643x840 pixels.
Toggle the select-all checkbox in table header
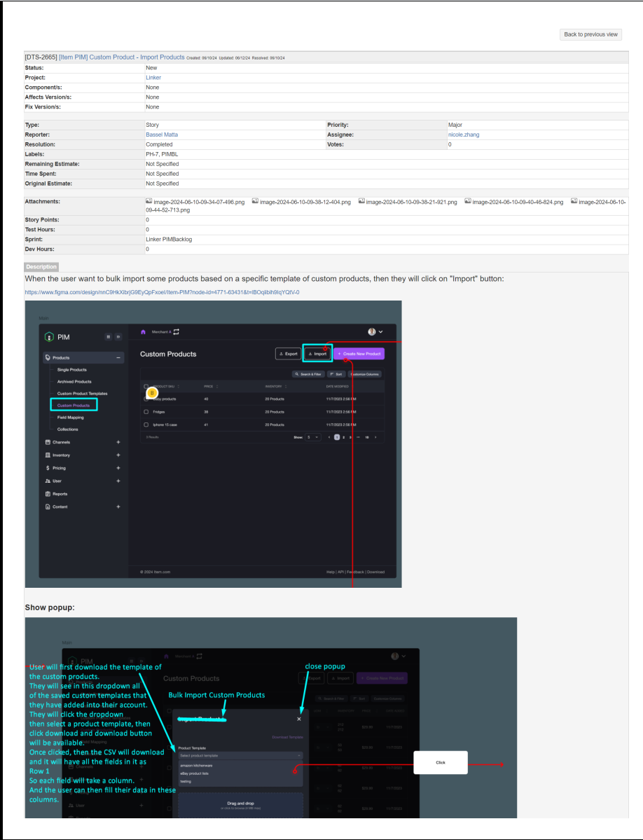pyautogui.click(x=146, y=386)
